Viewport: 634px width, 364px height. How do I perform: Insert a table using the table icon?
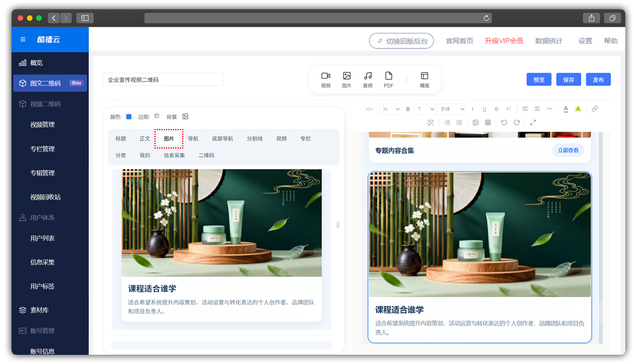488,123
